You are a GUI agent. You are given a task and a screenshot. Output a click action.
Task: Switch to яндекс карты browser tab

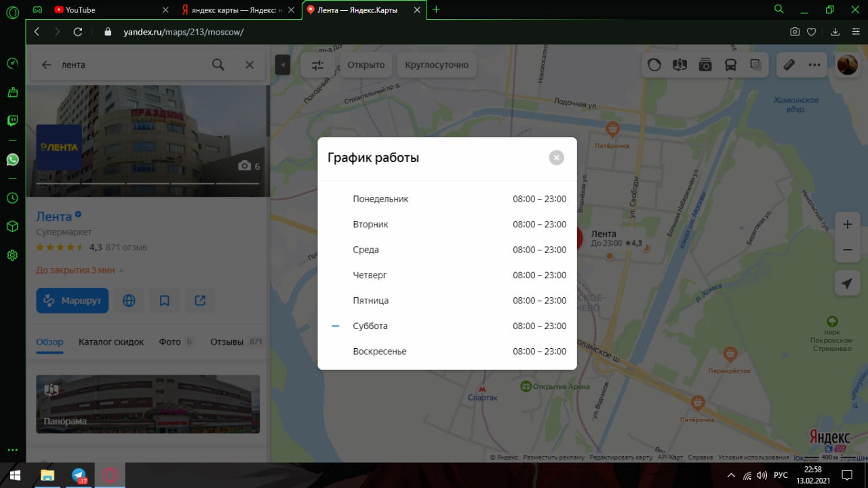tap(239, 10)
